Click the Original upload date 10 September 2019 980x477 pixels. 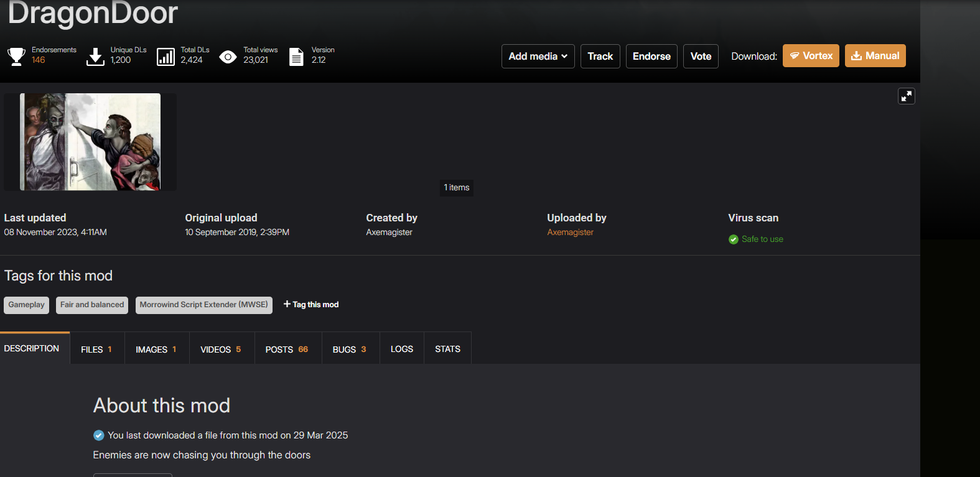pyautogui.click(x=237, y=232)
